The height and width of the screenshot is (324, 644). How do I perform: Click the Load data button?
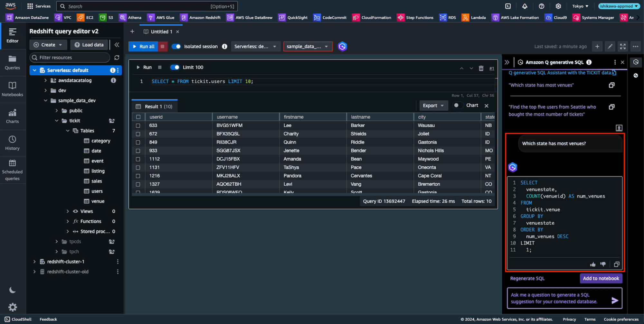pyautogui.click(x=89, y=45)
